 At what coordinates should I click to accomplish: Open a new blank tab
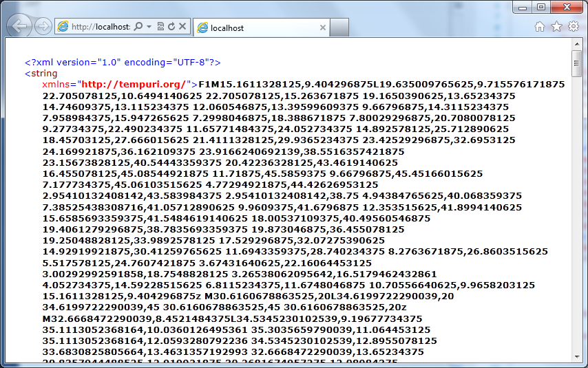click(x=339, y=28)
